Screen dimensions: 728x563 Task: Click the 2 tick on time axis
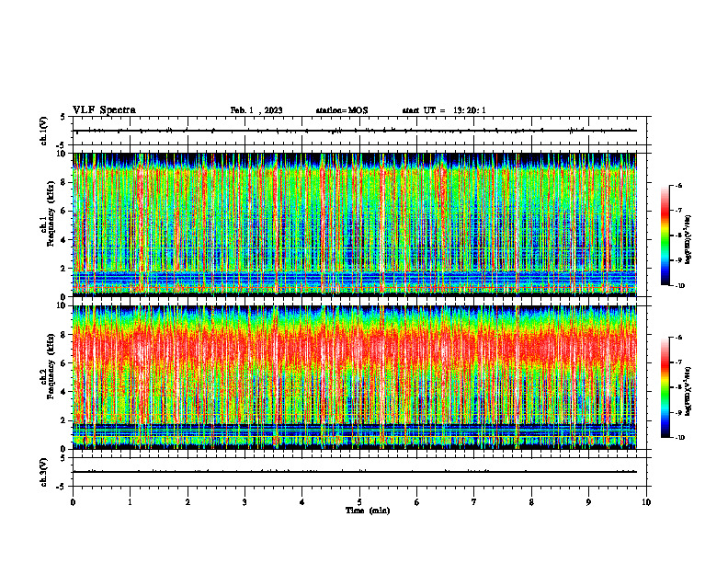[x=188, y=502]
